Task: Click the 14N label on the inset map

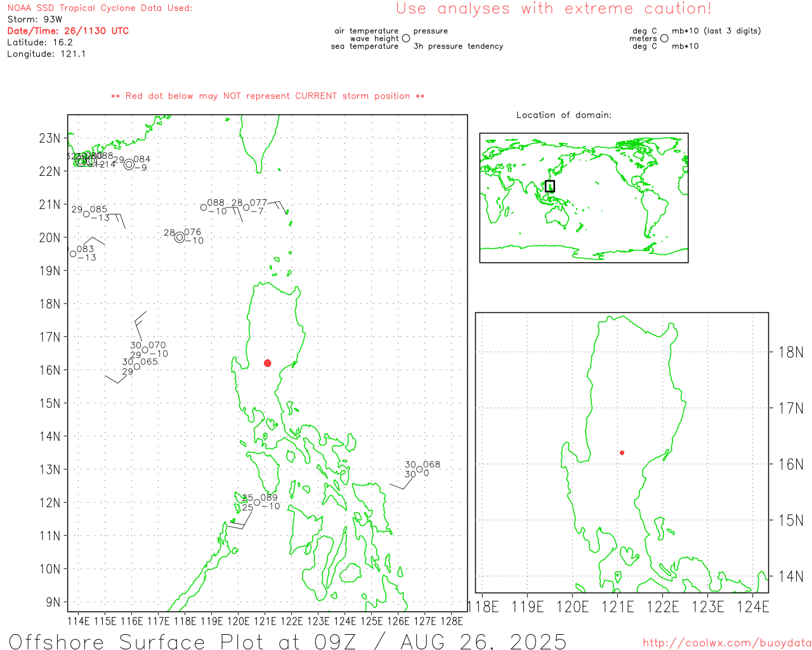Action: click(791, 576)
